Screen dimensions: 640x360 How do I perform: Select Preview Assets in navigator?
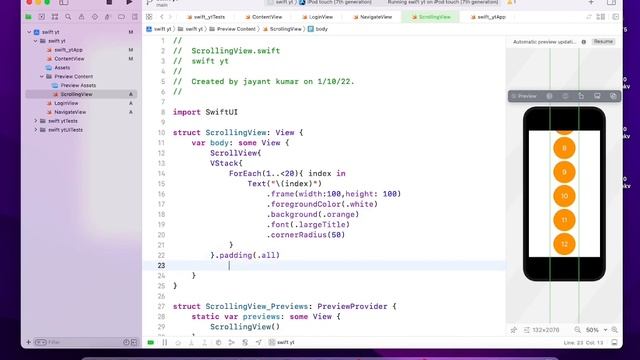[78, 85]
